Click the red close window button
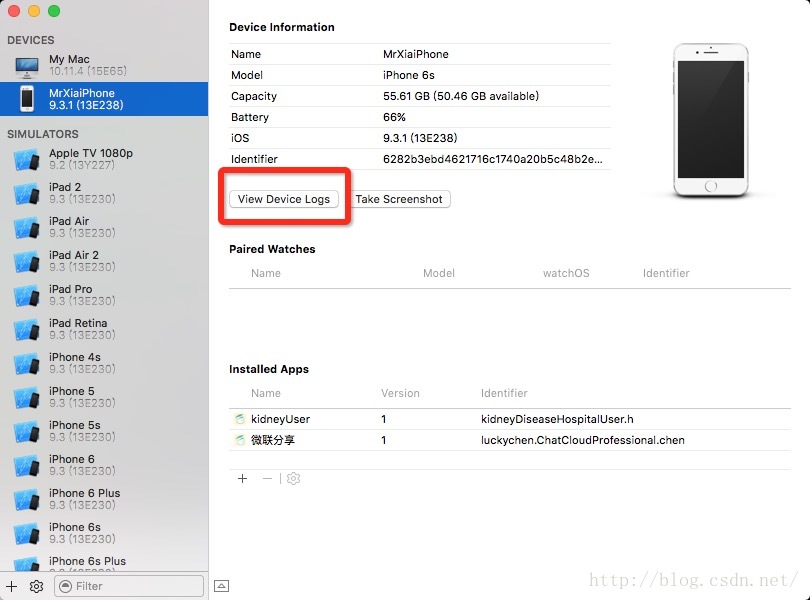The image size is (810, 600). [14, 11]
